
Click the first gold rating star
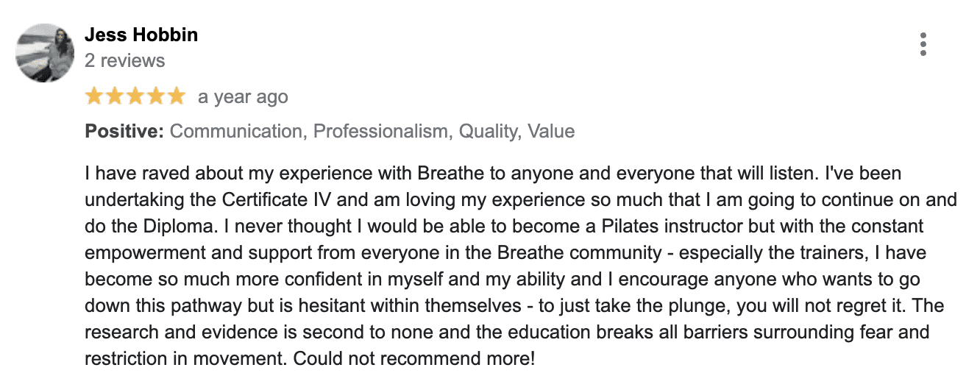94,96
